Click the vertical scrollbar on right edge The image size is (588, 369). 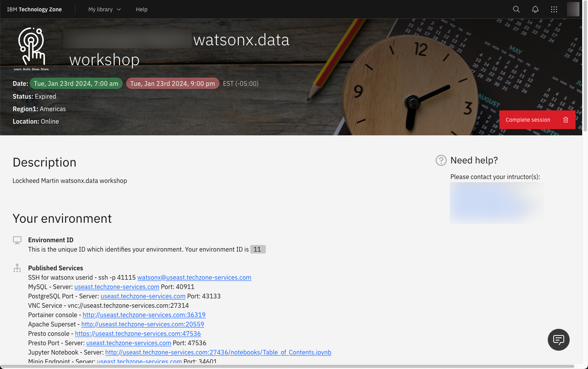pos(585,65)
